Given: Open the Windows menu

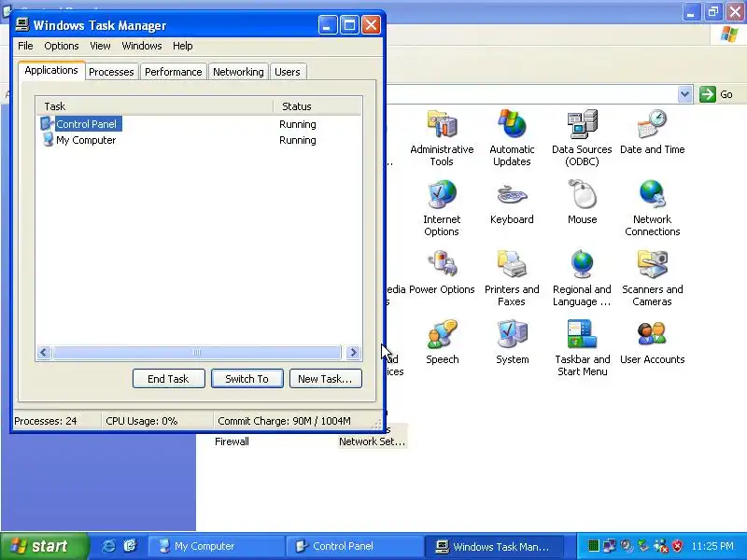Looking at the screenshot, I should pyautogui.click(x=142, y=46).
